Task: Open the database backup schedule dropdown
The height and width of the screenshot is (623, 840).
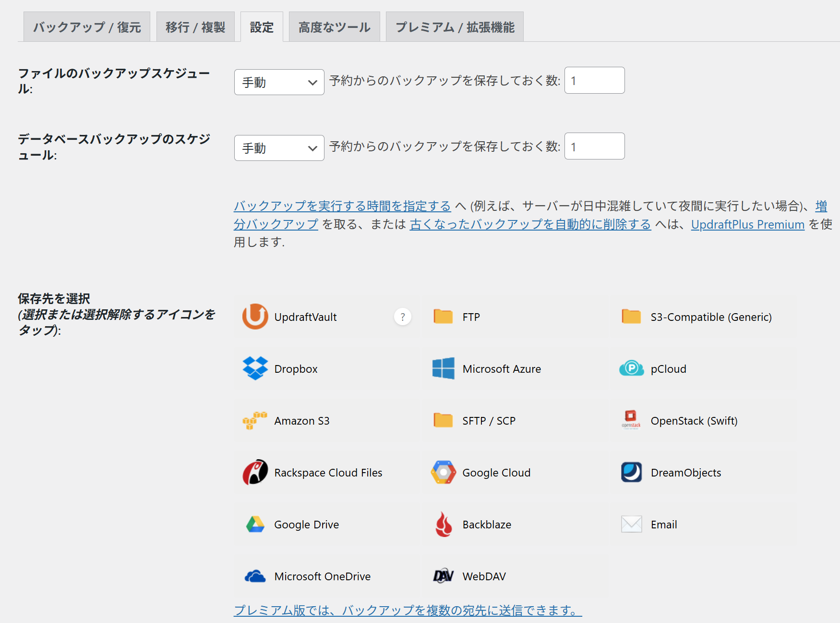Action: pyautogui.click(x=279, y=147)
